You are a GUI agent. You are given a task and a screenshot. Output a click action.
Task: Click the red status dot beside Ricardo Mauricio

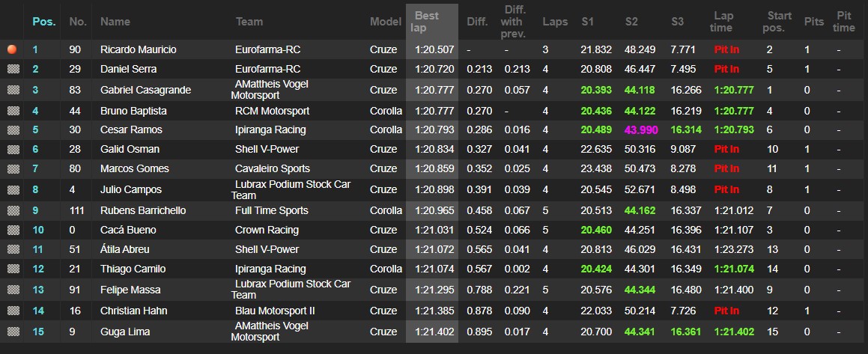pyautogui.click(x=11, y=49)
